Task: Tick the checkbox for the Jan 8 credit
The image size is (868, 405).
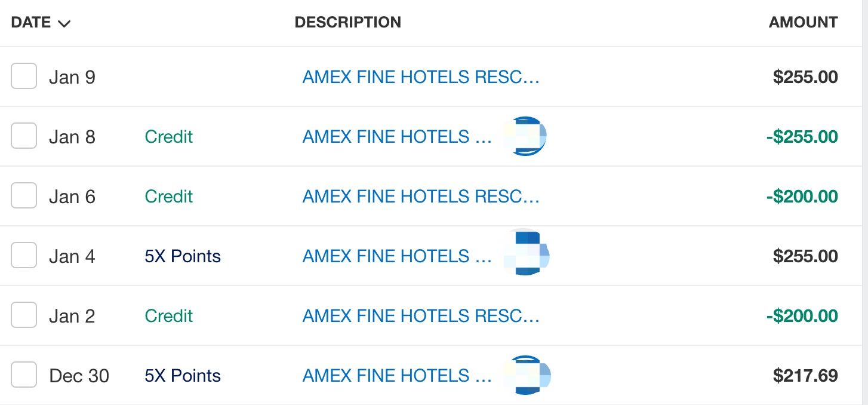Action: [x=24, y=136]
